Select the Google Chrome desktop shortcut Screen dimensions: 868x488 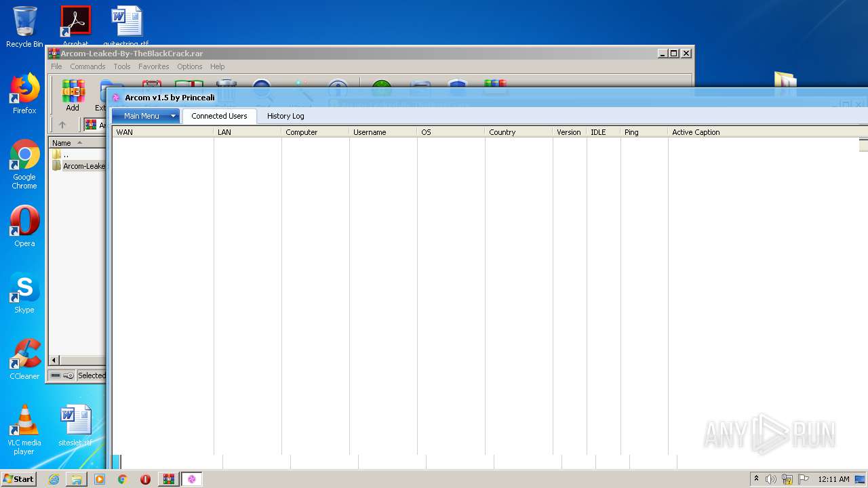click(24, 165)
